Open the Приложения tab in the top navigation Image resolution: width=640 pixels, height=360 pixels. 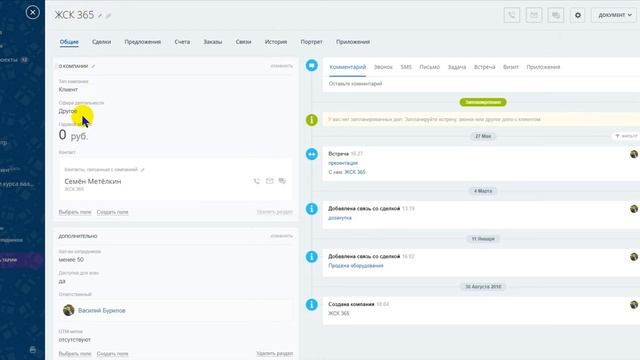(x=353, y=42)
